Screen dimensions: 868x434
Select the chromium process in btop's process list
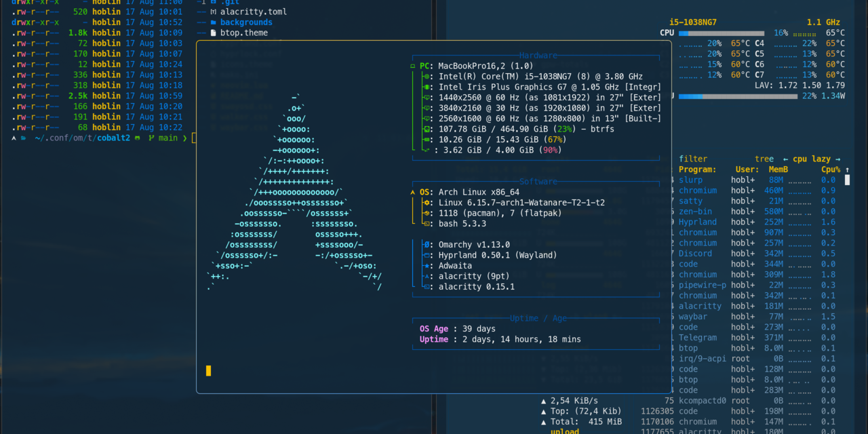698,190
